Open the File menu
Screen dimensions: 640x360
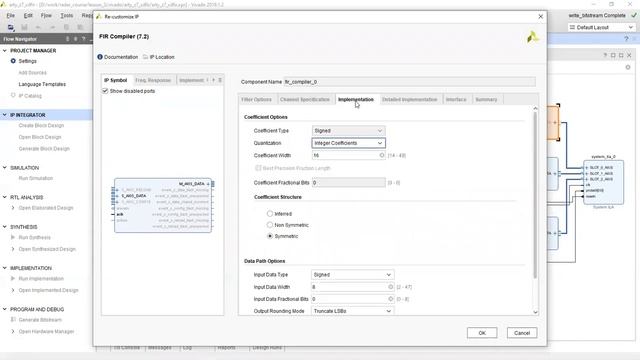click(x=11, y=15)
